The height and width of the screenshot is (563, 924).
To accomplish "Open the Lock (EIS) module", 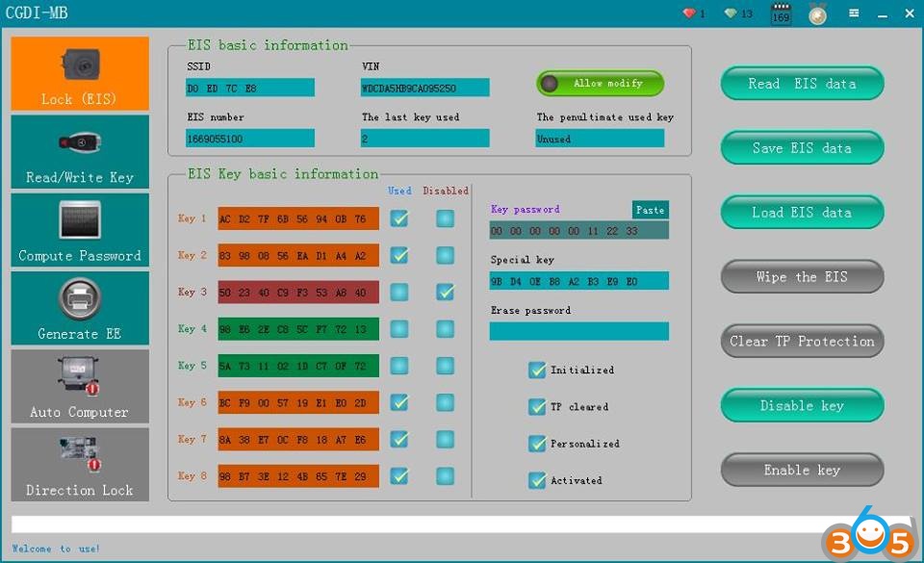I will pos(80,74).
